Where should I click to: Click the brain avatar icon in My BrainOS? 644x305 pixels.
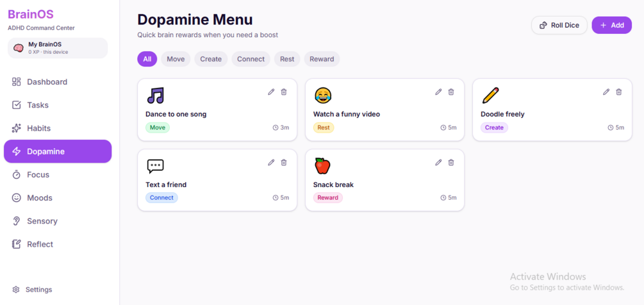[19, 48]
